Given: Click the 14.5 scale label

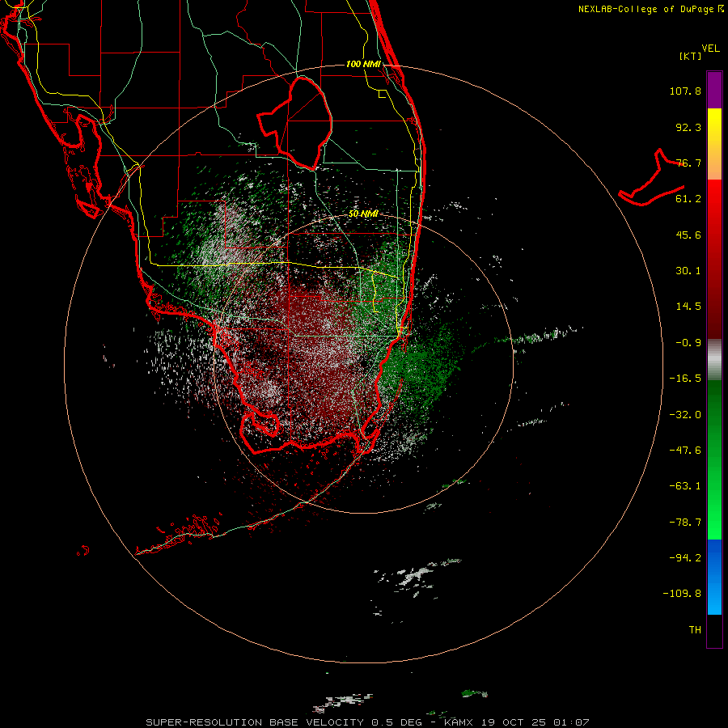Looking at the screenshot, I should pos(688,307).
